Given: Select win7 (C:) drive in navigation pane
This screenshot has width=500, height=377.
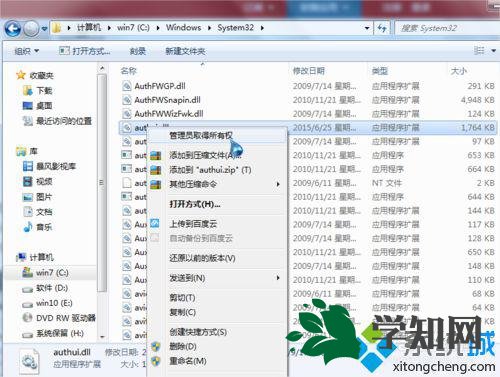Looking at the screenshot, I should [x=45, y=273].
